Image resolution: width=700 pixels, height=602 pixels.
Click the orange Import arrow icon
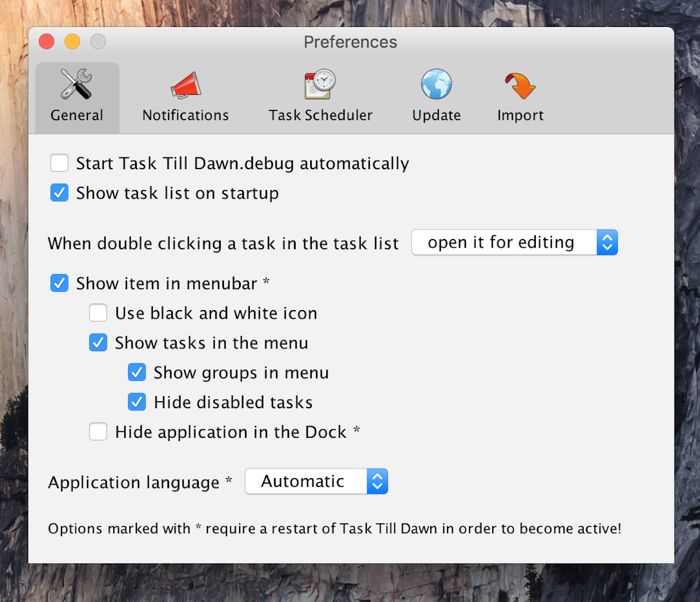520,86
